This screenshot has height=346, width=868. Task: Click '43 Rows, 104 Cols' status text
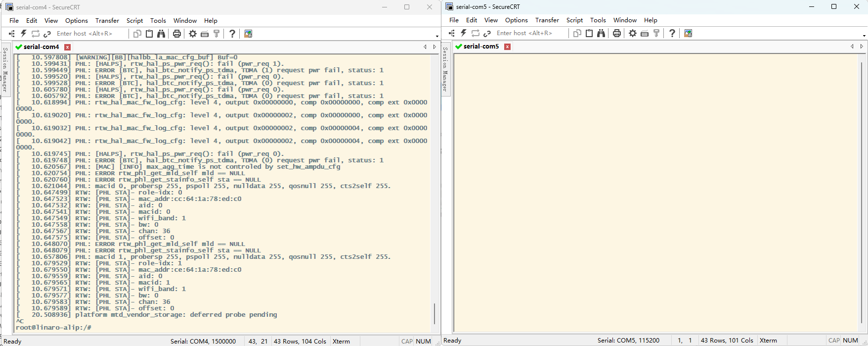tap(300, 341)
